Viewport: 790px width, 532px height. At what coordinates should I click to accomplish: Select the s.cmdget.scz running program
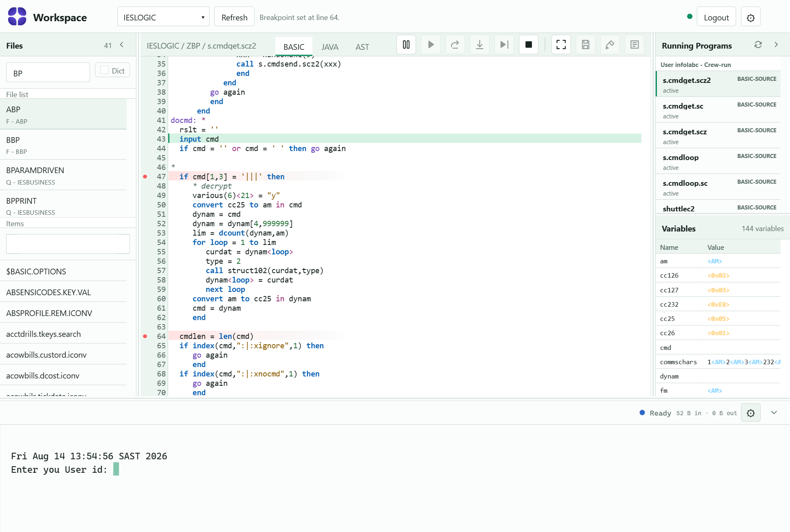coord(719,136)
